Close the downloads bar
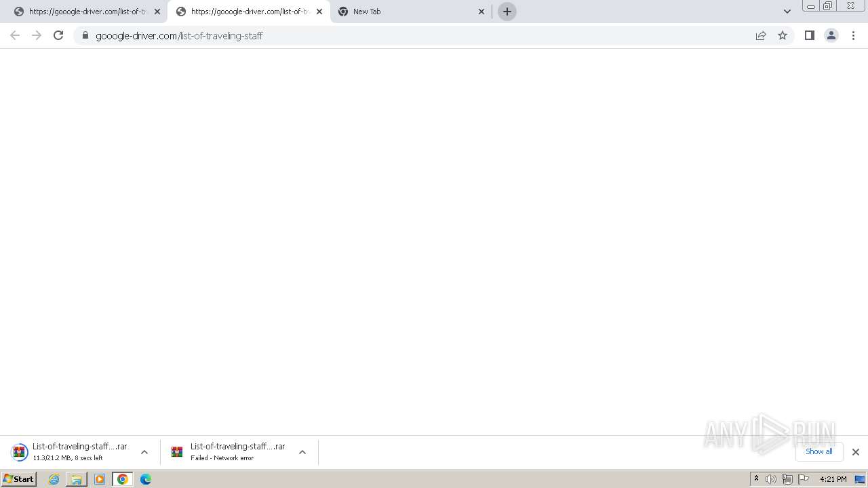 (856, 452)
